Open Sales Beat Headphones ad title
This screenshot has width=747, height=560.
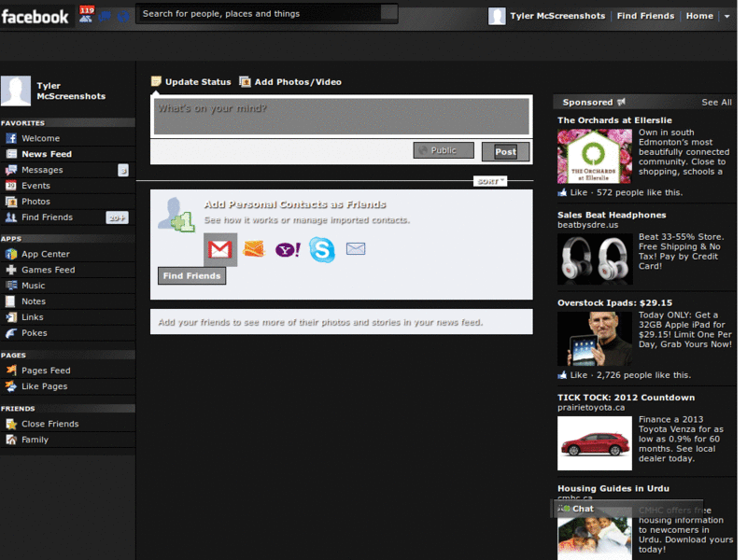coord(612,216)
